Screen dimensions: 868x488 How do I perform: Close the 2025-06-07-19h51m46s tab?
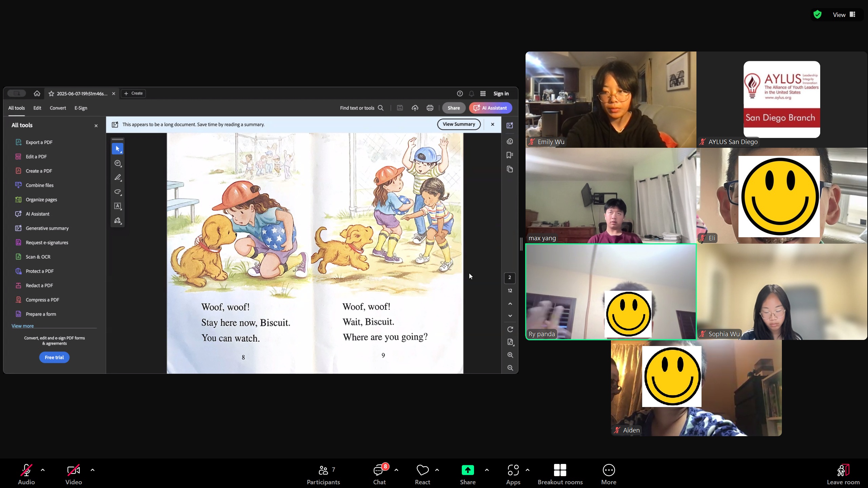(x=114, y=94)
